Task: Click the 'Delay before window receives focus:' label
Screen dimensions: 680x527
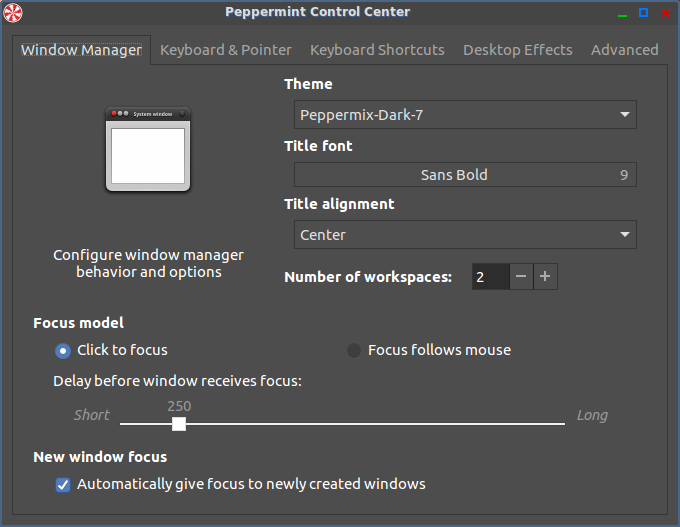Action: point(177,381)
